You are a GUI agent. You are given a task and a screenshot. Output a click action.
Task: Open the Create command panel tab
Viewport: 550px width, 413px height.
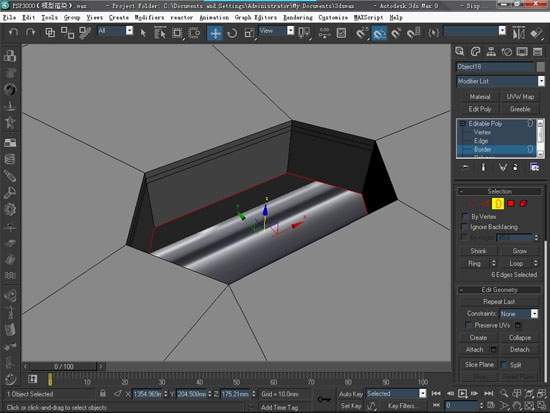[460, 52]
